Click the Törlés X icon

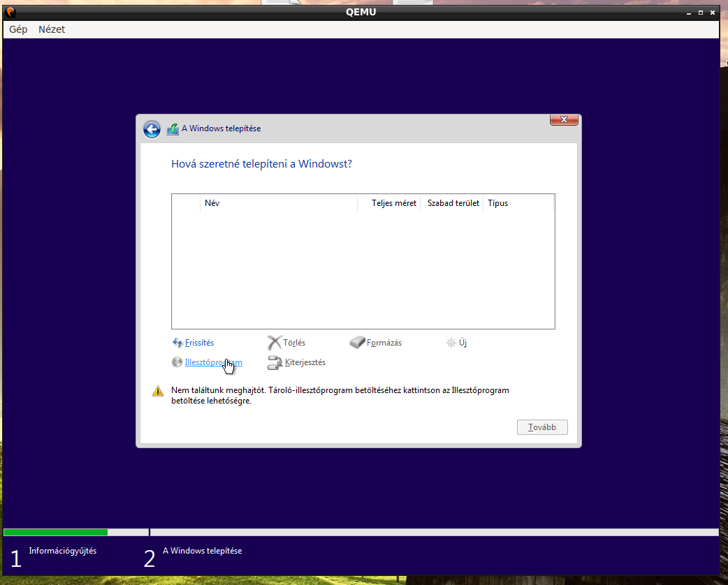click(x=275, y=343)
